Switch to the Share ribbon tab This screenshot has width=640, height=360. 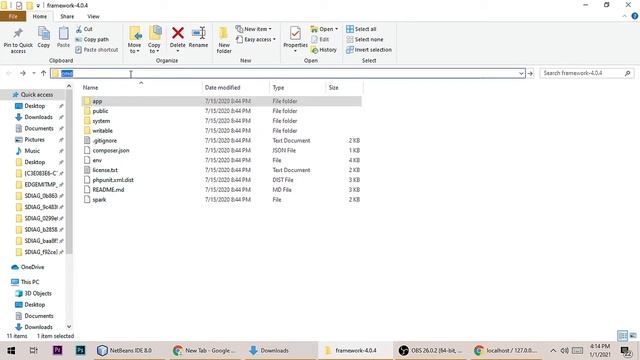click(67, 16)
